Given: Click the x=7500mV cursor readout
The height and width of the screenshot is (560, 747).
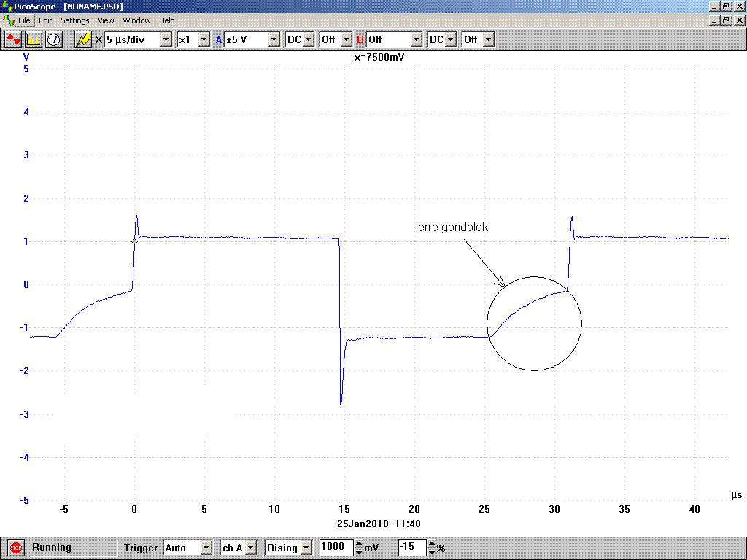Looking at the screenshot, I should pos(379,57).
